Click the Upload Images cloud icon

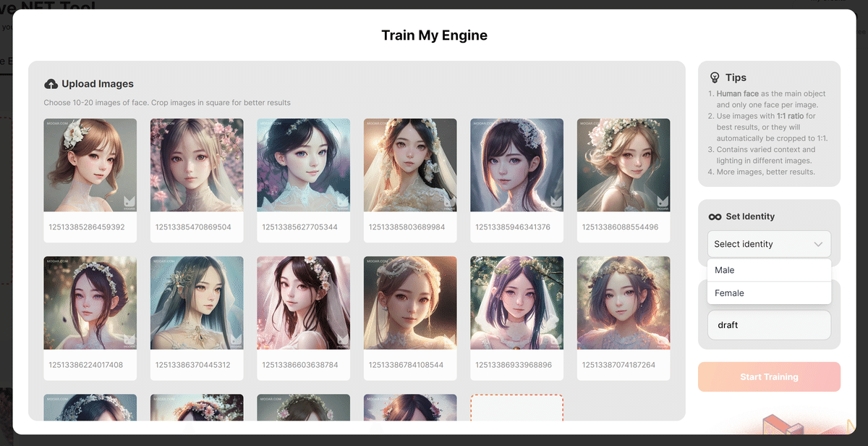coord(51,84)
